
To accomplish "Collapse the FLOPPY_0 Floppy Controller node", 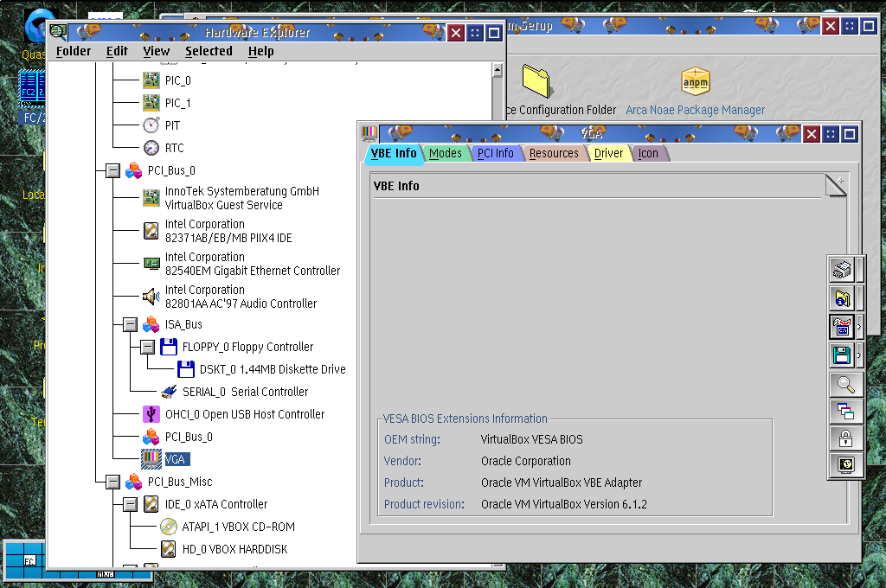I will 147,347.
